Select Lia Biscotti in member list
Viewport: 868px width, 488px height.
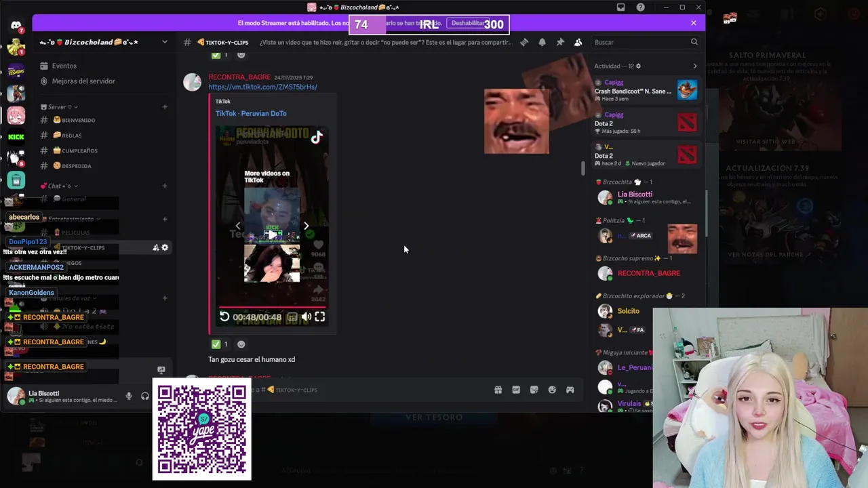click(x=646, y=197)
